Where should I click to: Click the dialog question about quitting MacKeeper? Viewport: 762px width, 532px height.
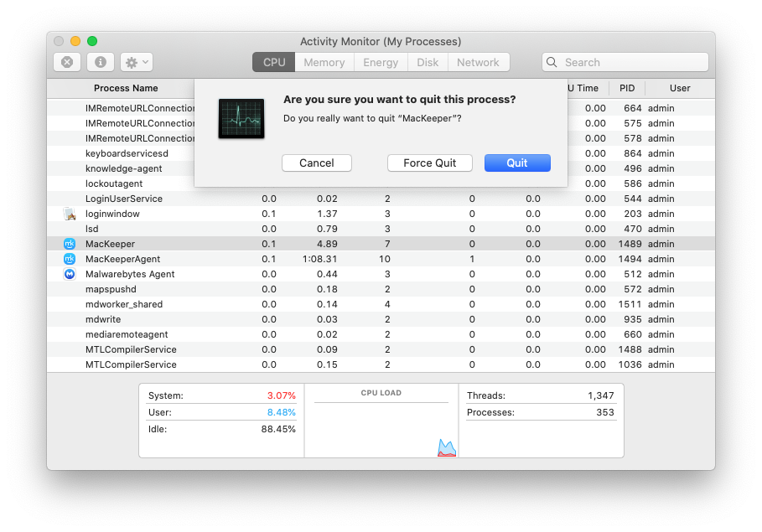(x=372, y=118)
